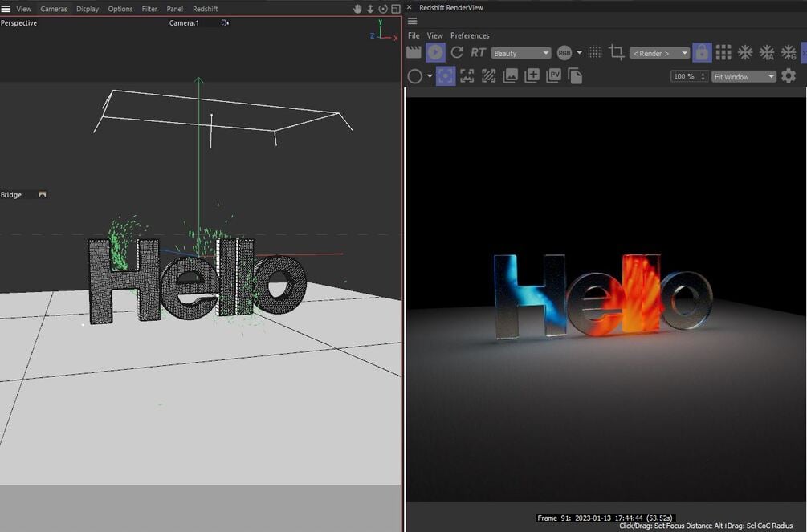Toggle the focus picker target icon
Image resolution: width=807 pixels, height=532 pixels.
(x=446, y=76)
